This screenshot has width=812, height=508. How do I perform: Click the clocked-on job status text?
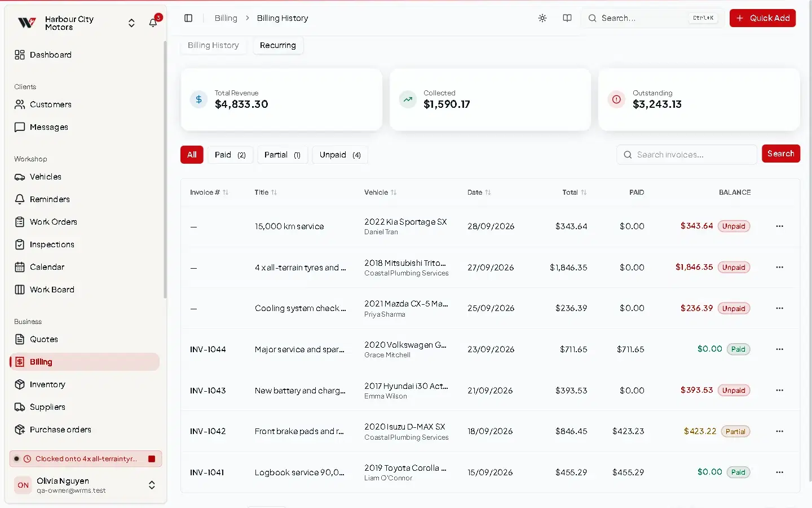coord(86,459)
